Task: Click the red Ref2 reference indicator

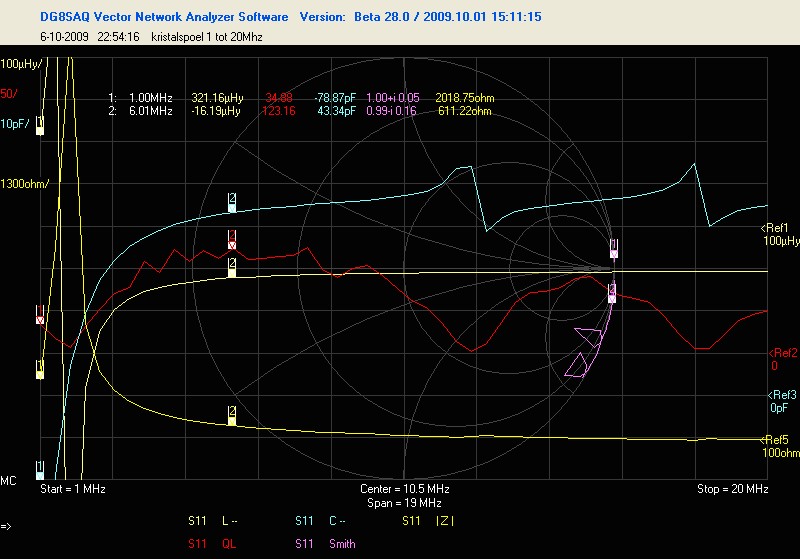Action: tap(783, 359)
